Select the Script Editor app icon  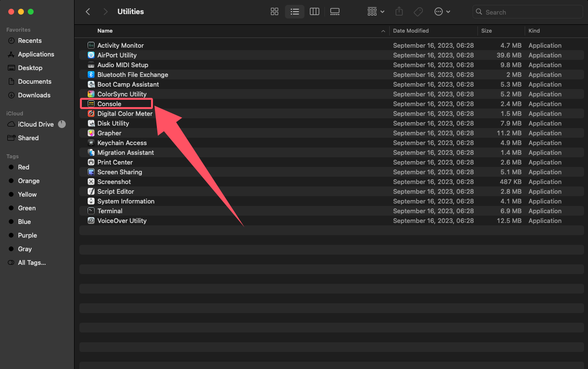pyautogui.click(x=91, y=191)
